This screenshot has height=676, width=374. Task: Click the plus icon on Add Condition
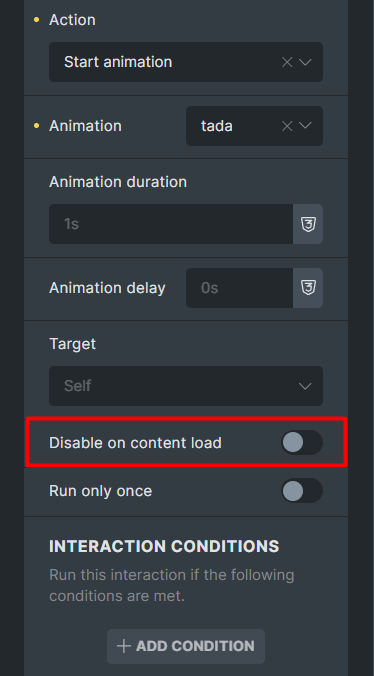(x=124, y=646)
